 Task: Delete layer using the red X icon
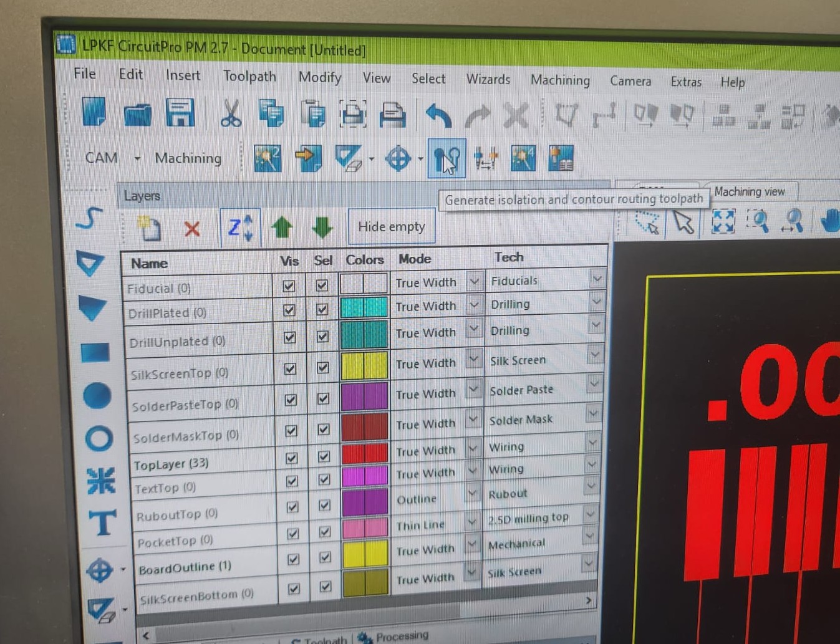point(192,229)
